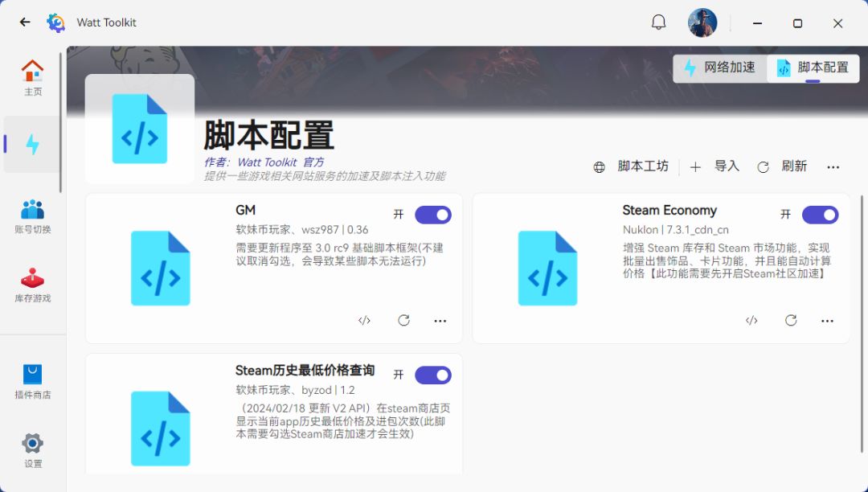View source code of Steam Economy script

(x=751, y=321)
